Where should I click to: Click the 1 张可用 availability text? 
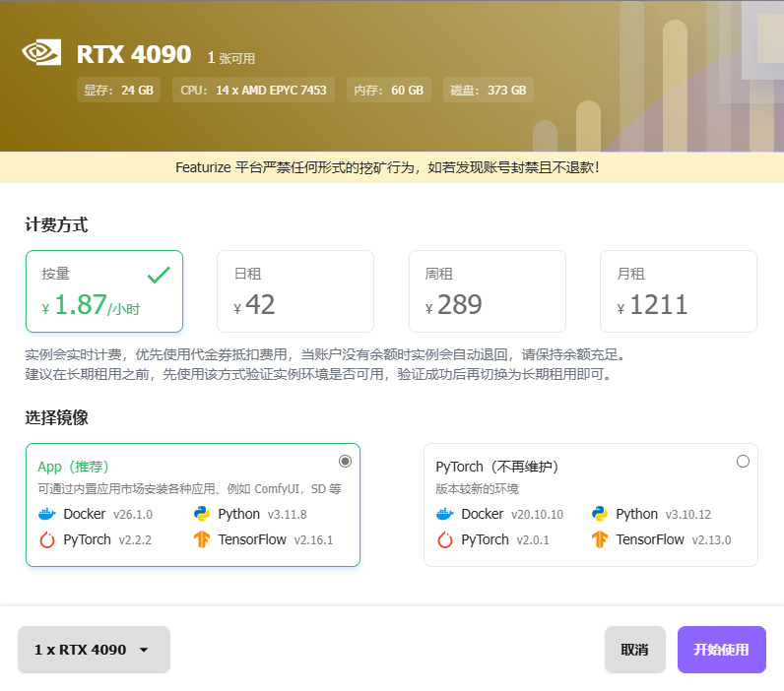[231, 58]
